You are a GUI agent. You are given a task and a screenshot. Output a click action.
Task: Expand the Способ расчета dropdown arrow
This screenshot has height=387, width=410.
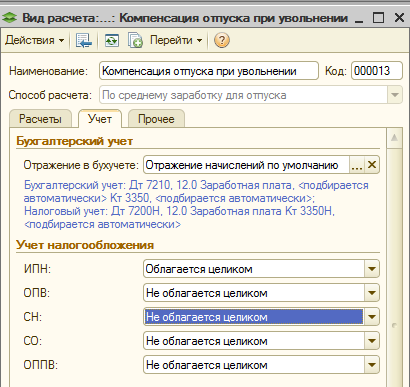click(x=395, y=95)
